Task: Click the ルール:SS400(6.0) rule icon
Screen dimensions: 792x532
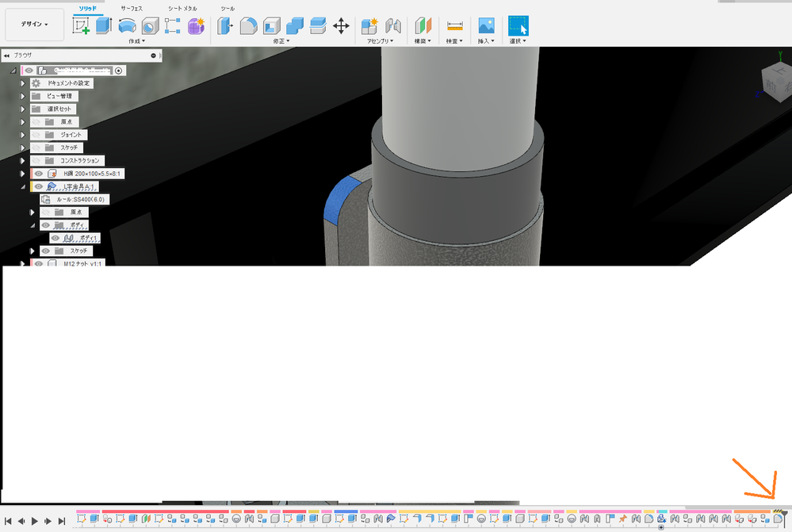Action: coord(45,200)
